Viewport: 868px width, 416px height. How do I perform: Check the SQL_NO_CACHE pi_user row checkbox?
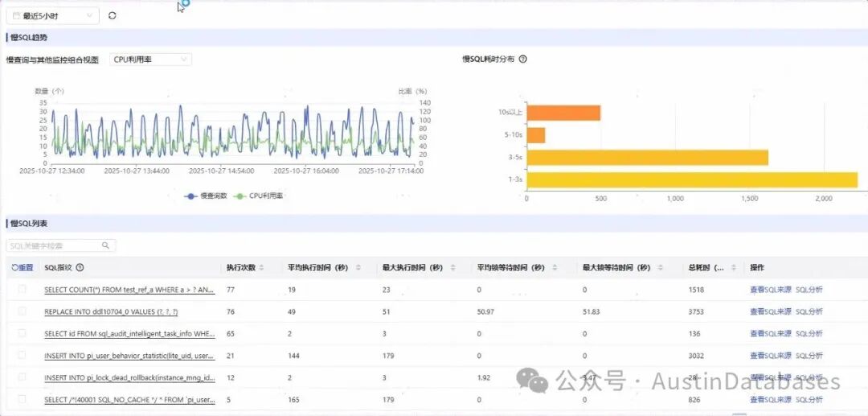point(23,399)
